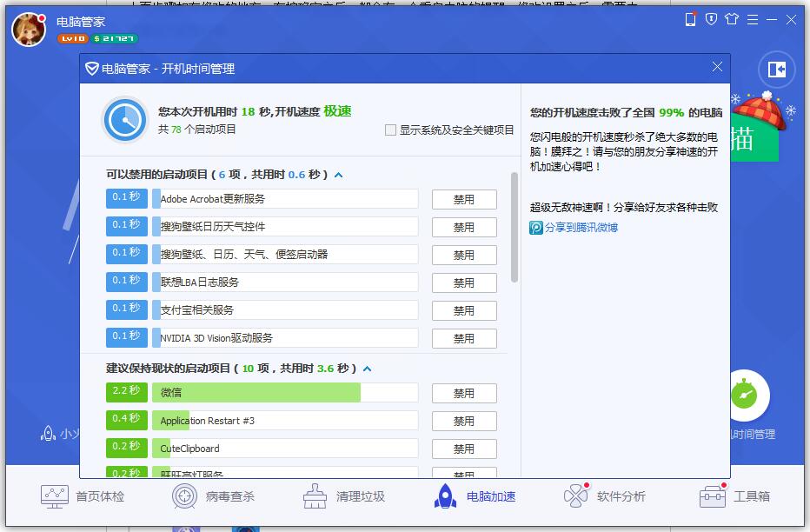The width and height of the screenshot is (810, 532).
Task: Open 分享到腾讯微博 link
Action: [x=581, y=228]
